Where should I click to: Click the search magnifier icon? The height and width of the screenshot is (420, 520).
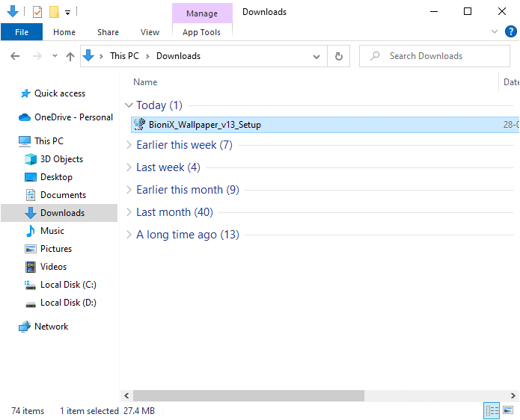[x=375, y=56]
